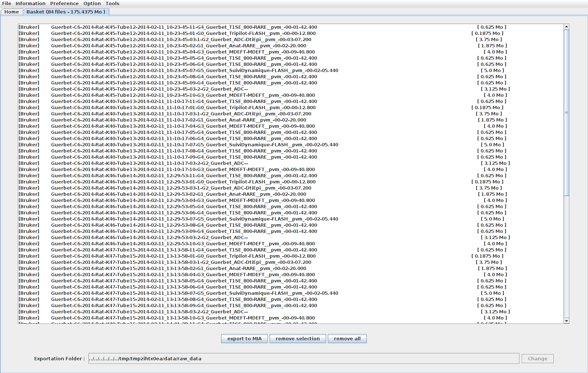
Task: Select row K46-Tube14 12-29-53-05-G4 T1SE_800-RARE
Action: [291, 206]
